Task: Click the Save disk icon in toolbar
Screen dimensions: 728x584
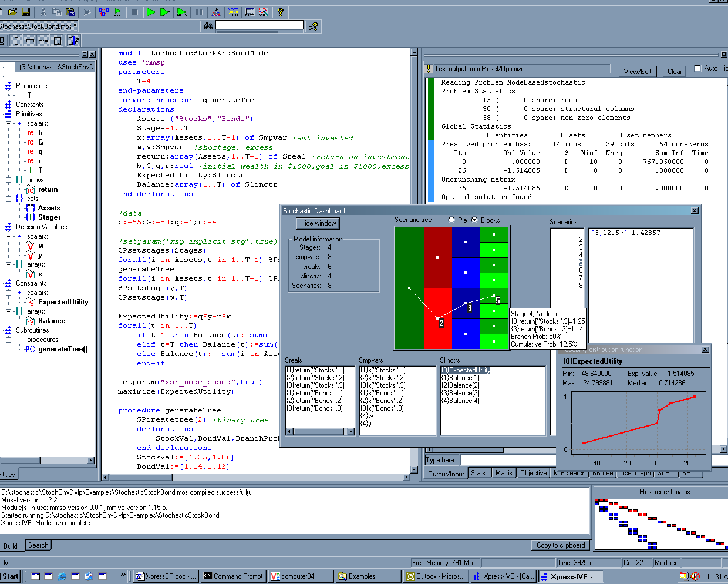Action: pyautogui.click(x=26, y=12)
